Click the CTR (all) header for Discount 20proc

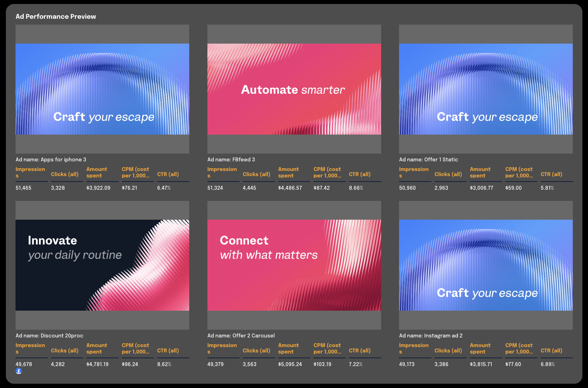[x=168, y=350]
